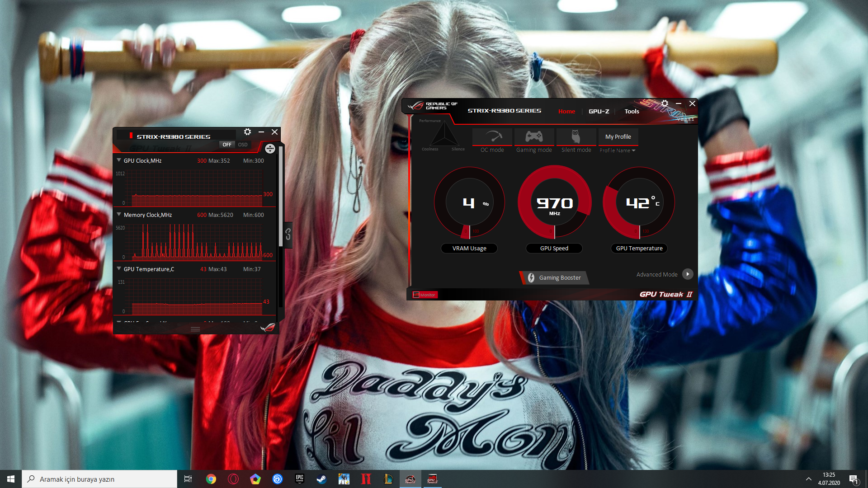868x488 pixels.
Task: Open the Tools tab
Action: [x=632, y=111]
